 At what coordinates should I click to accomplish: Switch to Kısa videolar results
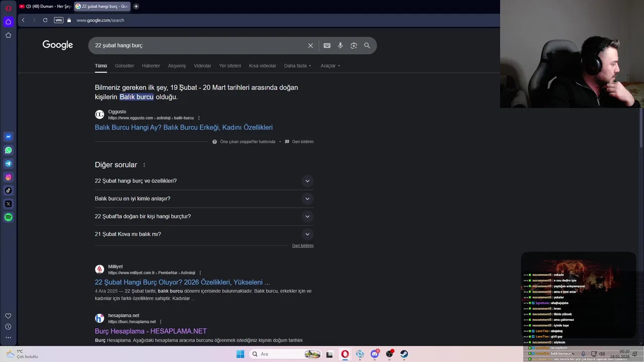[263, 66]
